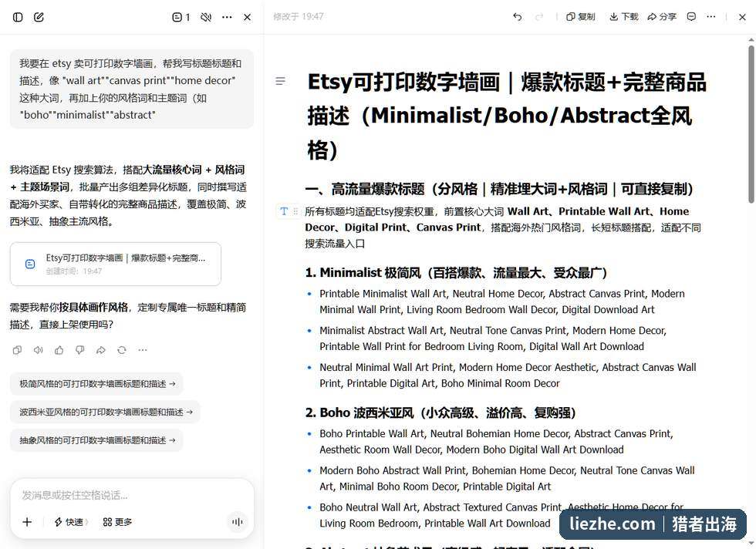
Task: Click the plus attachment icon
Action: coord(27,522)
